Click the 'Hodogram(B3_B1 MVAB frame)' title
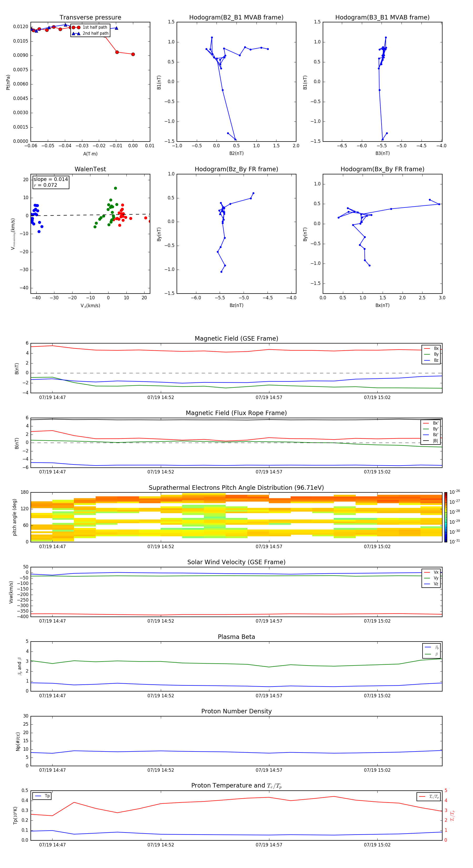Viewport: 473px width, 868px height. 382,18
